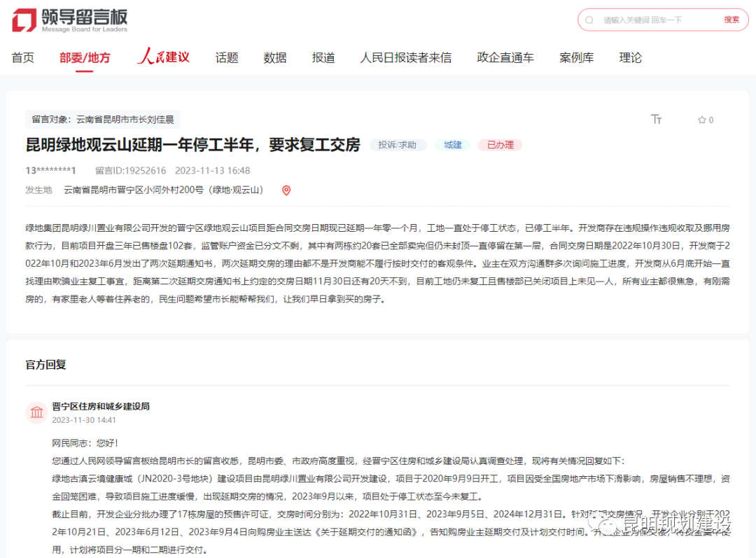The width and height of the screenshot is (756, 558).
Task: Switch to the 案例库 tab
Action: click(x=577, y=57)
